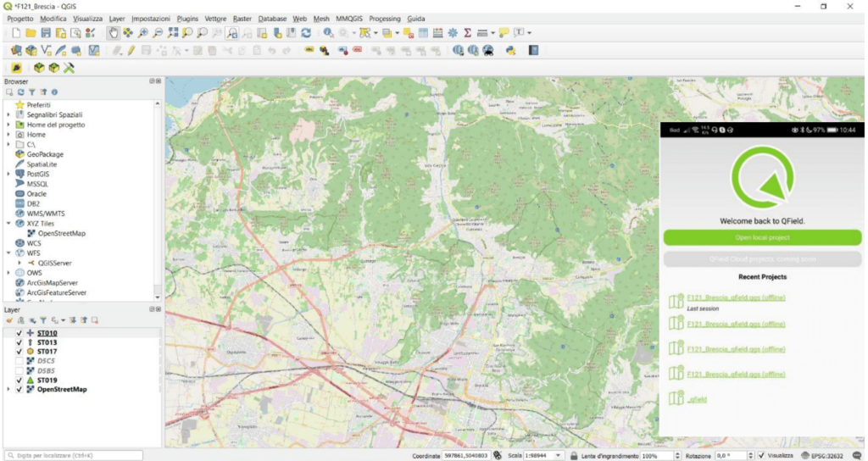
Task: Open the field calculator abacus icon
Action: [438, 33]
